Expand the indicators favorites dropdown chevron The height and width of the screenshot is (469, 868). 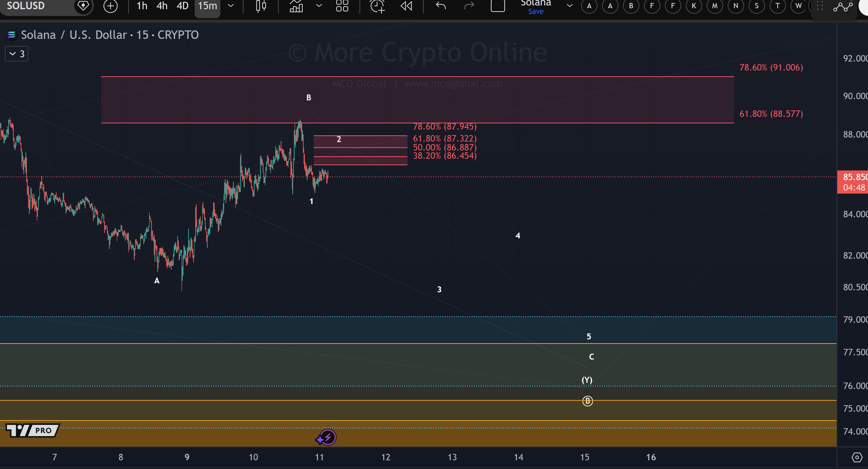coord(319,6)
